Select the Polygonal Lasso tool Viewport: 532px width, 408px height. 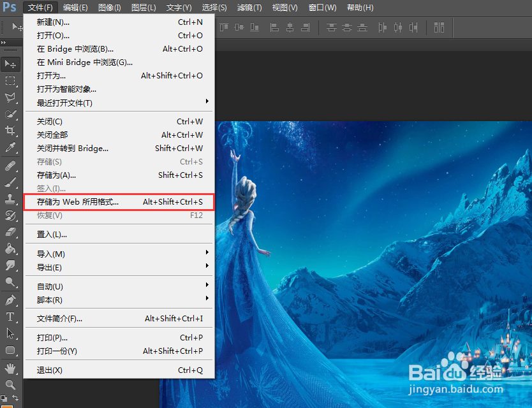(10, 98)
